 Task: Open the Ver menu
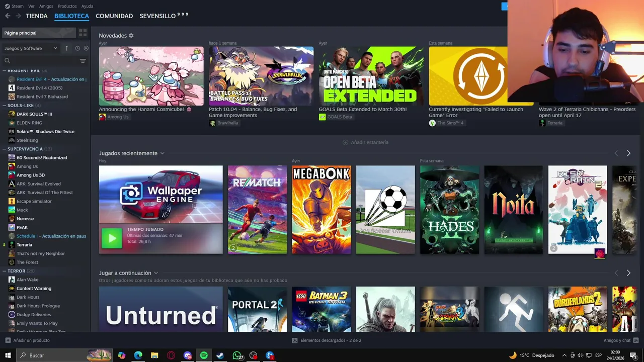(31, 6)
